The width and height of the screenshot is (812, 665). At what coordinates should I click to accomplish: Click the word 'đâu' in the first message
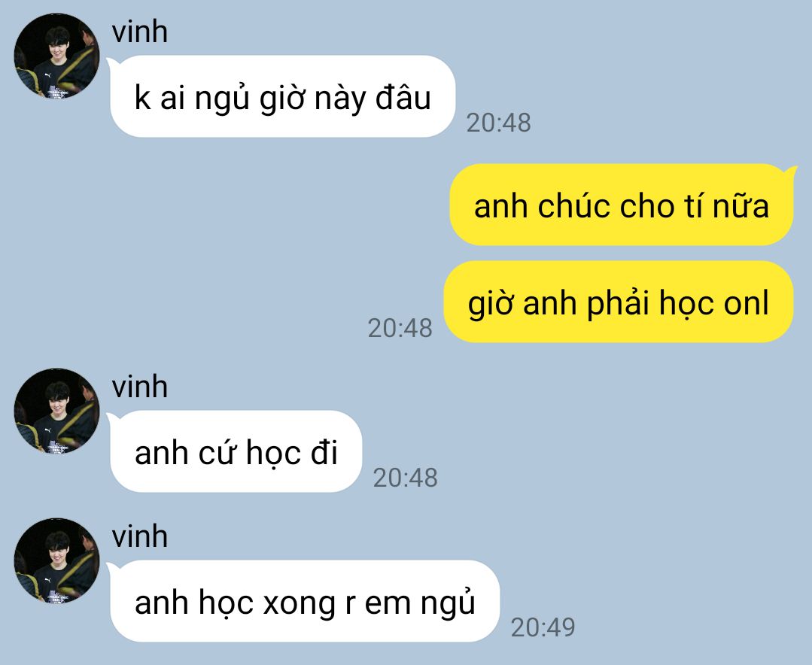(x=403, y=97)
